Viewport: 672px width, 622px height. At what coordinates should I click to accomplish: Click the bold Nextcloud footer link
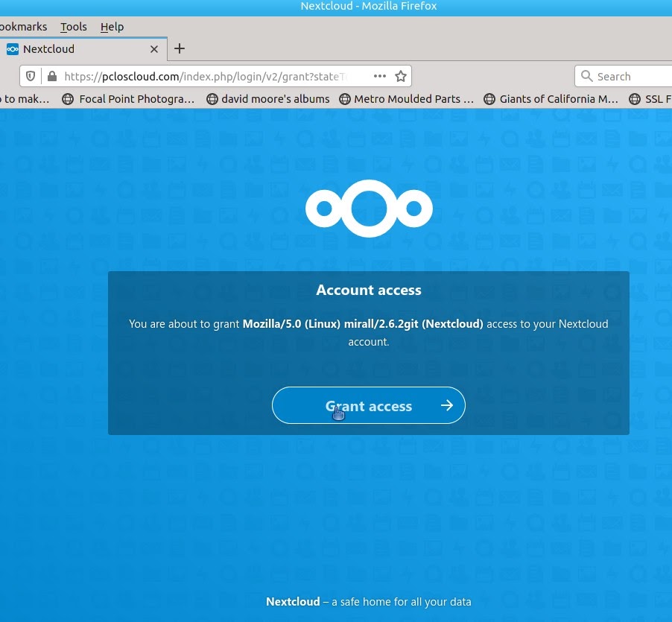click(293, 602)
